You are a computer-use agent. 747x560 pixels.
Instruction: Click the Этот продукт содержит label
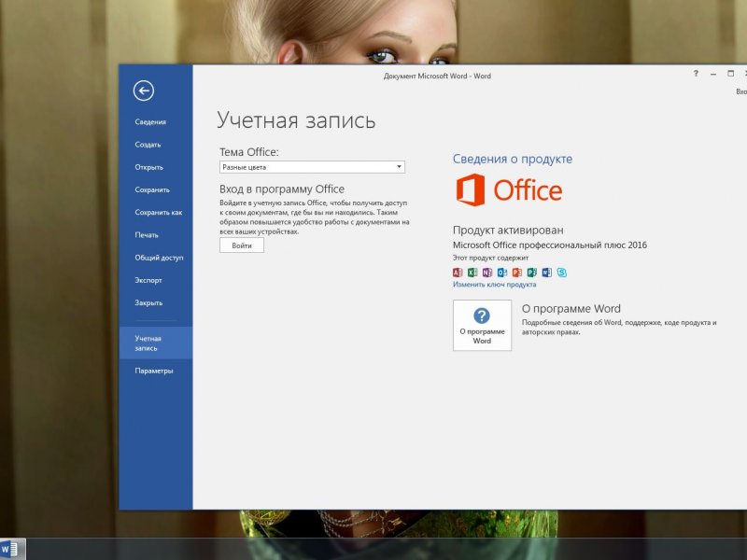coord(491,258)
